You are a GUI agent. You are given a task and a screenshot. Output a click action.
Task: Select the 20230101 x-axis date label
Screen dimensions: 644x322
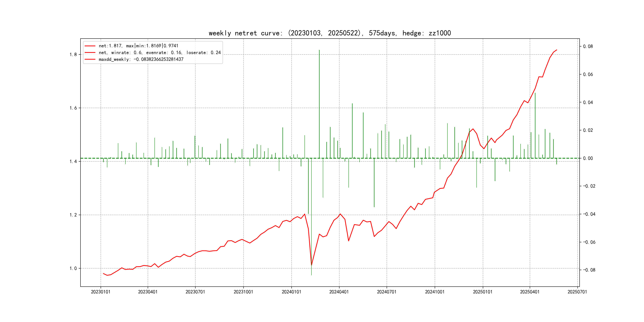(101, 292)
